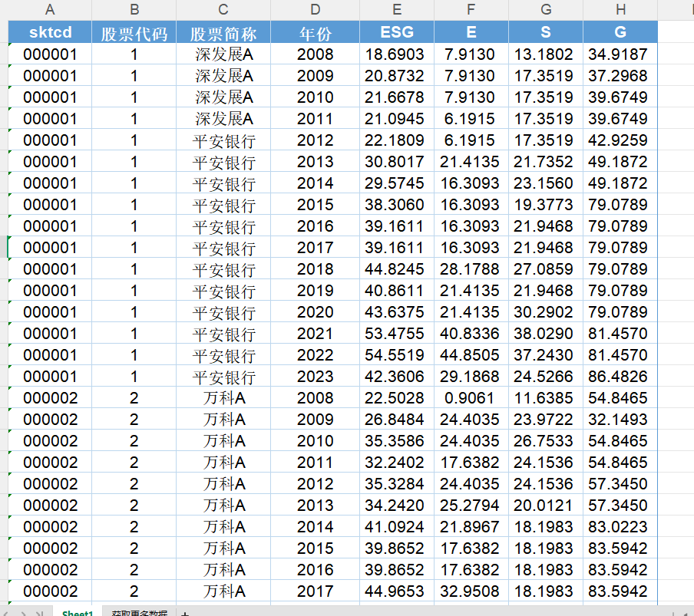Pick the S score cell 27.0859
The width and height of the screenshot is (694, 616).
(546, 268)
